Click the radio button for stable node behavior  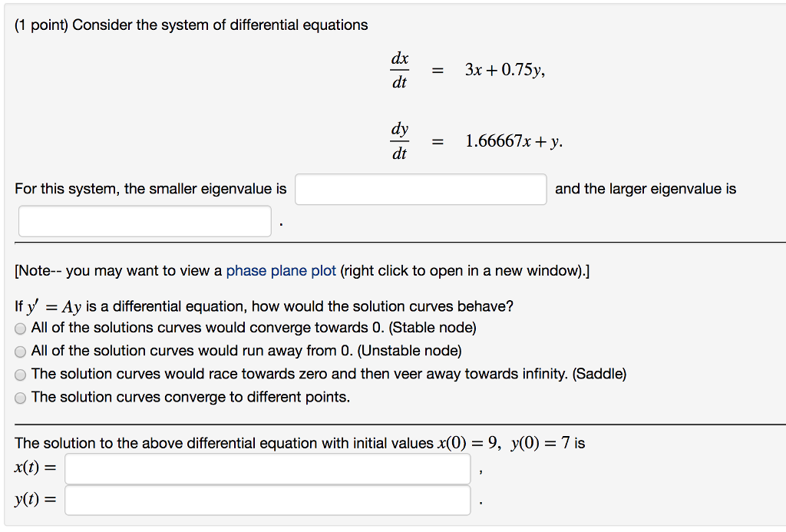[x=20, y=328]
